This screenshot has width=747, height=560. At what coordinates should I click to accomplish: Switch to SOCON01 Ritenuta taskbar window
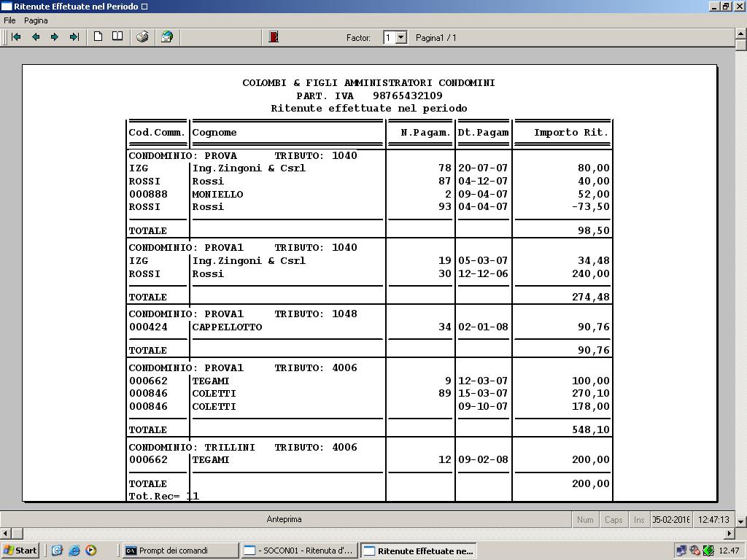click(299, 551)
